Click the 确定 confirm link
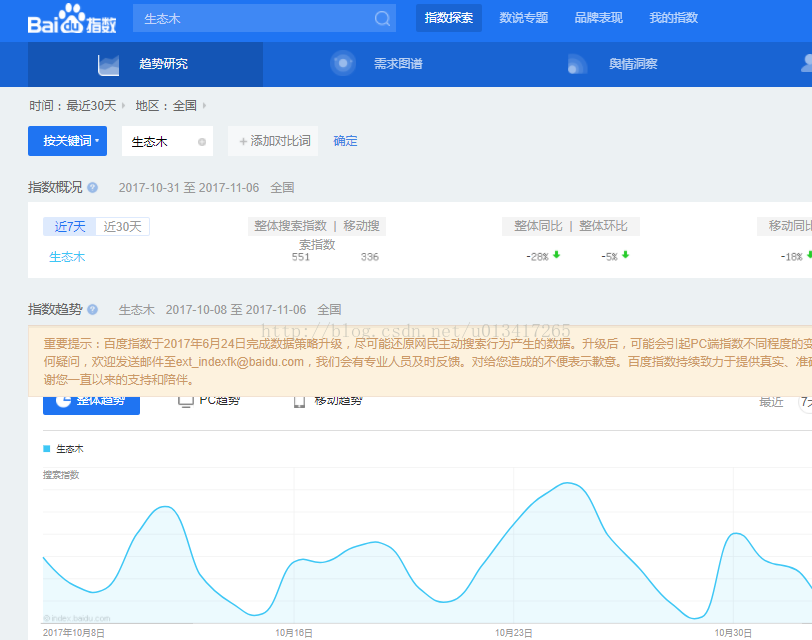Screen dimensions: 812x640 pos(345,140)
